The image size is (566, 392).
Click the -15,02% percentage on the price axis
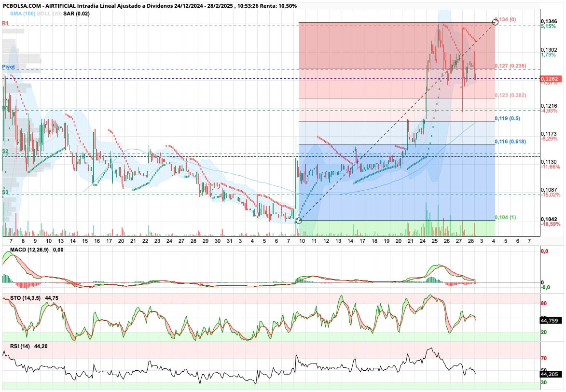pyautogui.click(x=551, y=195)
